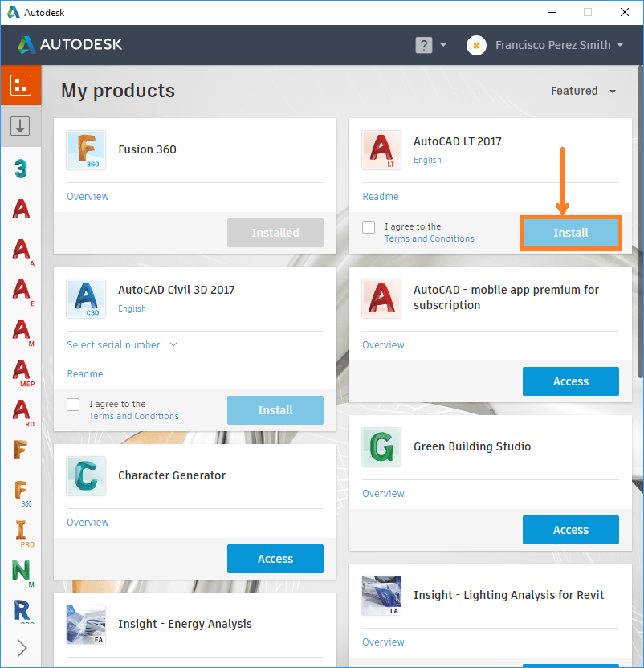Click Access for Green Building Studio
The width and height of the screenshot is (644, 668).
(570, 530)
